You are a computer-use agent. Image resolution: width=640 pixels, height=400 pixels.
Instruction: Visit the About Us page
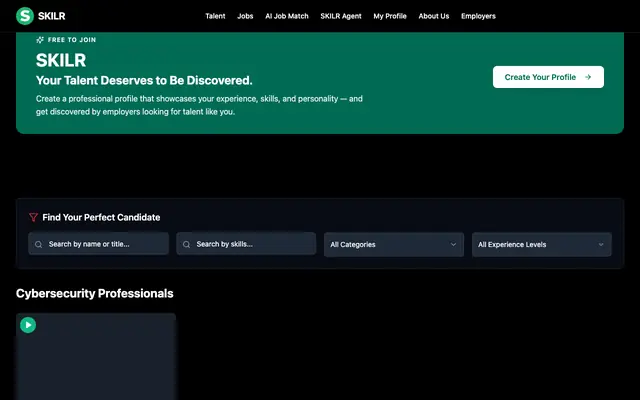click(434, 16)
